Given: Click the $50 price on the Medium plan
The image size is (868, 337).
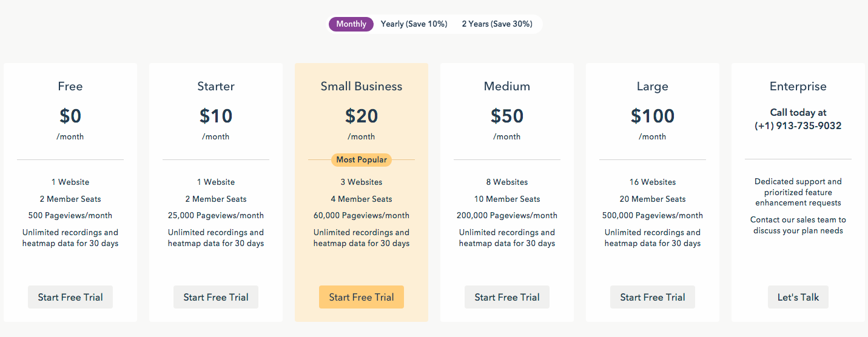Looking at the screenshot, I should coord(507,115).
